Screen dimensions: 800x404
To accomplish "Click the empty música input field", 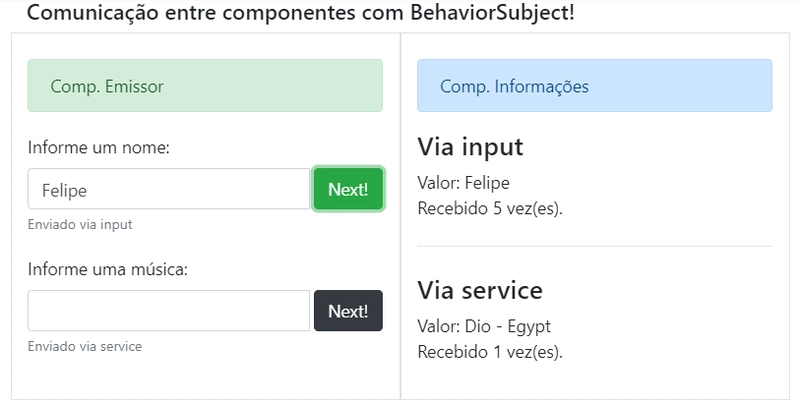I will click(x=169, y=311).
